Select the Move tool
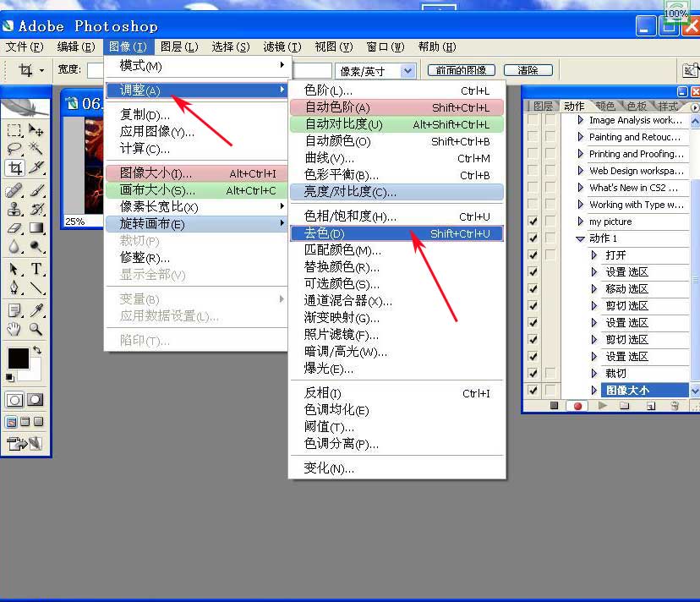Viewport: 700px width, 602px height. pos(36,130)
